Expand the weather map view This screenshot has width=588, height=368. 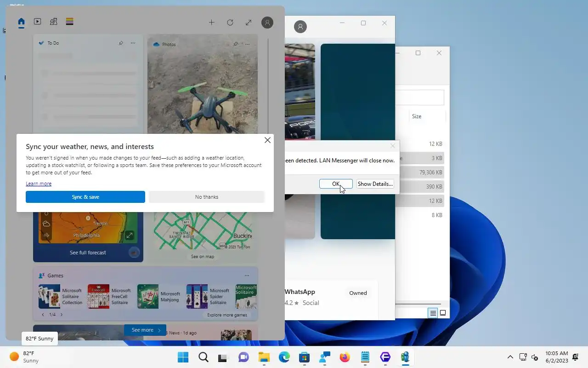tap(130, 236)
